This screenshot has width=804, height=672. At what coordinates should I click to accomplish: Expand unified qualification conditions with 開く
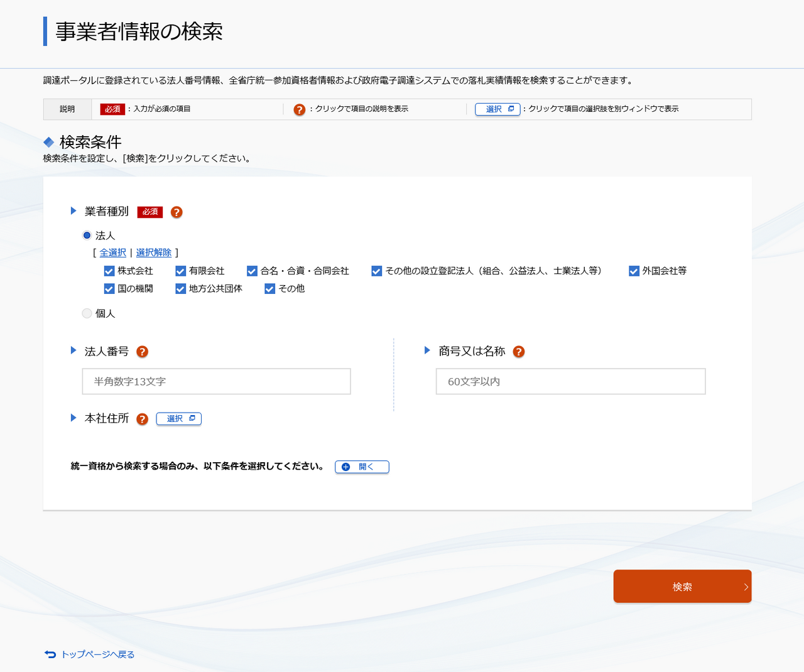coord(362,467)
